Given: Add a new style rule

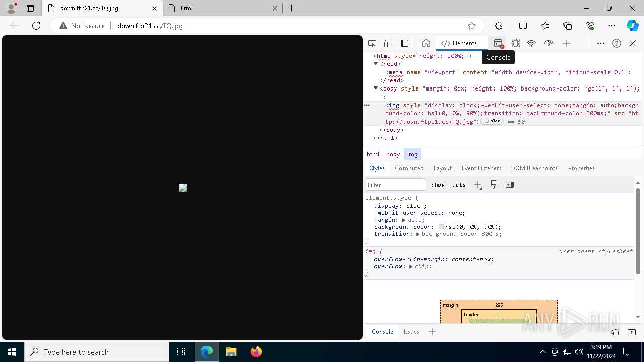Looking at the screenshot, I should [477, 185].
